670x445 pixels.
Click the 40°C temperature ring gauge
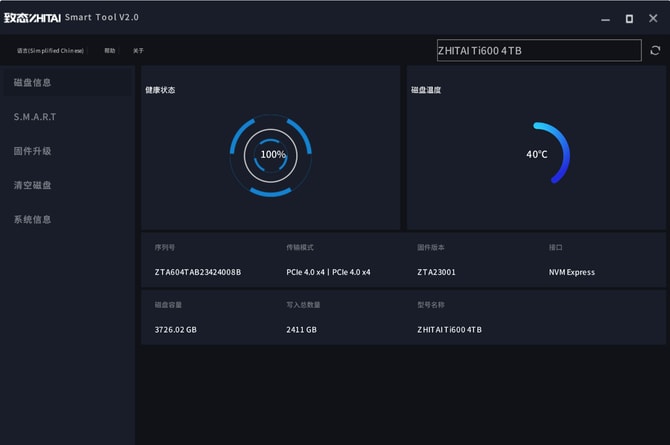tap(540, 154)
